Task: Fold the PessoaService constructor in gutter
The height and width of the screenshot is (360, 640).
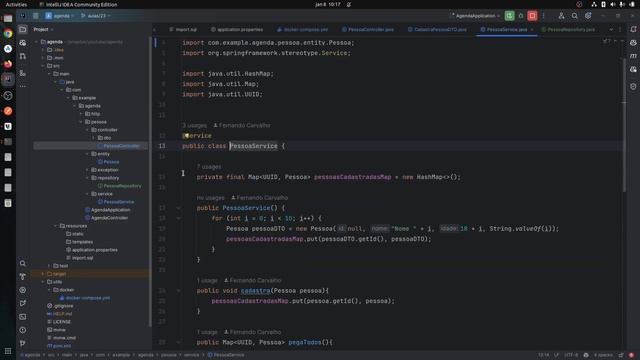Action: [178, 208]
